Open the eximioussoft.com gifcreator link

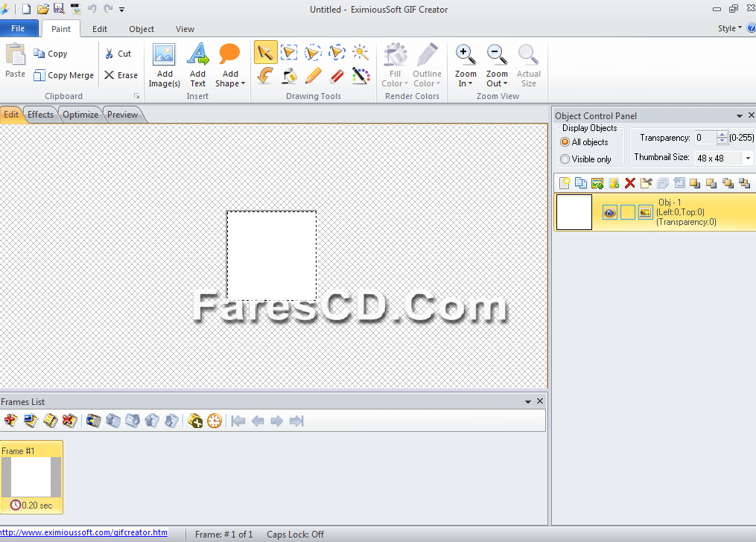[84, 532]
